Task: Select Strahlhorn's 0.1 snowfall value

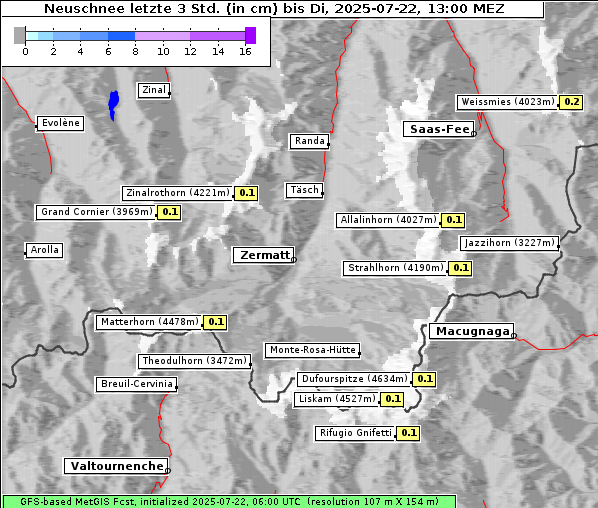Action: pos(460,268)
